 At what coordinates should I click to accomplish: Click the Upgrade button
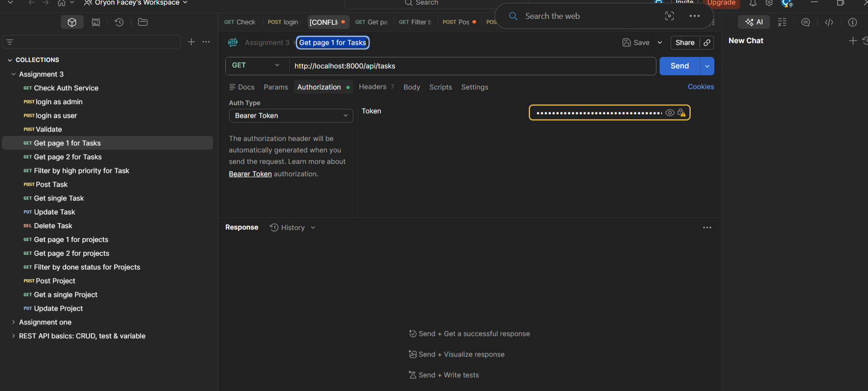pyautogui.click(x=721, y=3)
